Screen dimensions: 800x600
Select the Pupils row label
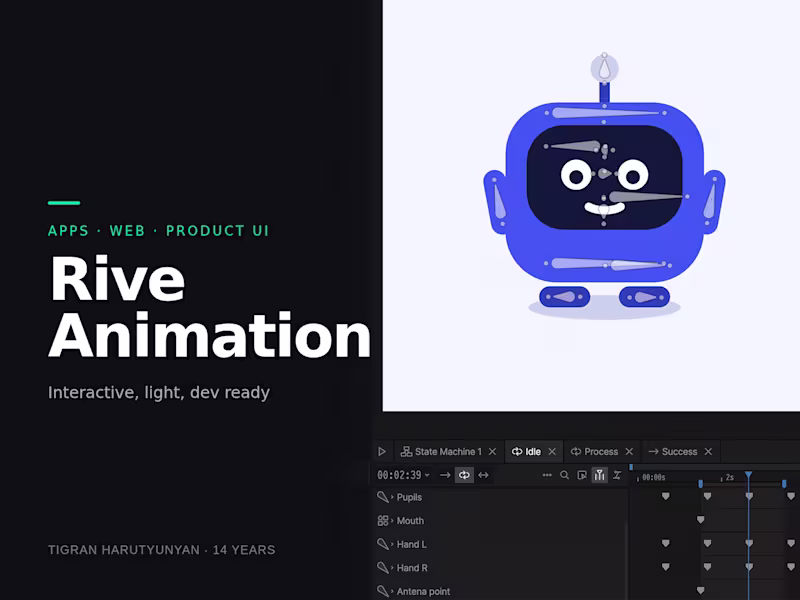[x=409, y=497]
